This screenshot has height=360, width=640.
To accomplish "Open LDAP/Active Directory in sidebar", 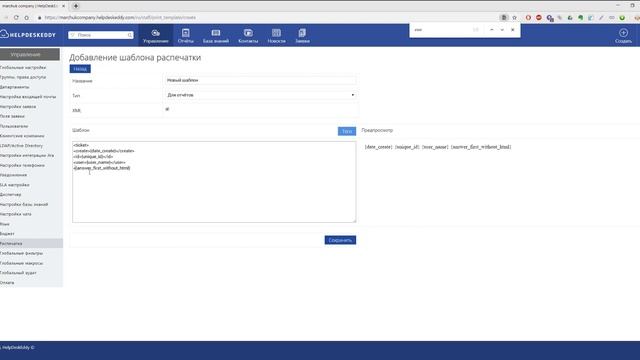I will (x=22, y=146).
